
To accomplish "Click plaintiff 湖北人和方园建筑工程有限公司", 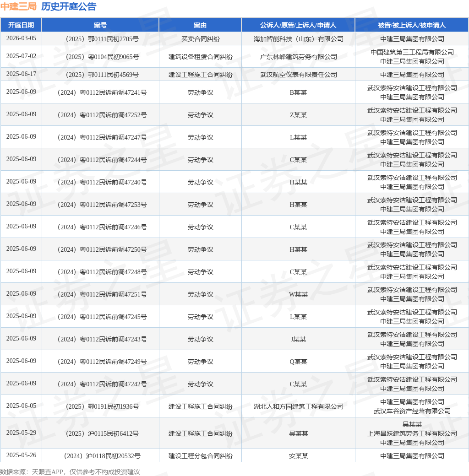I will (x=299, y=406).
